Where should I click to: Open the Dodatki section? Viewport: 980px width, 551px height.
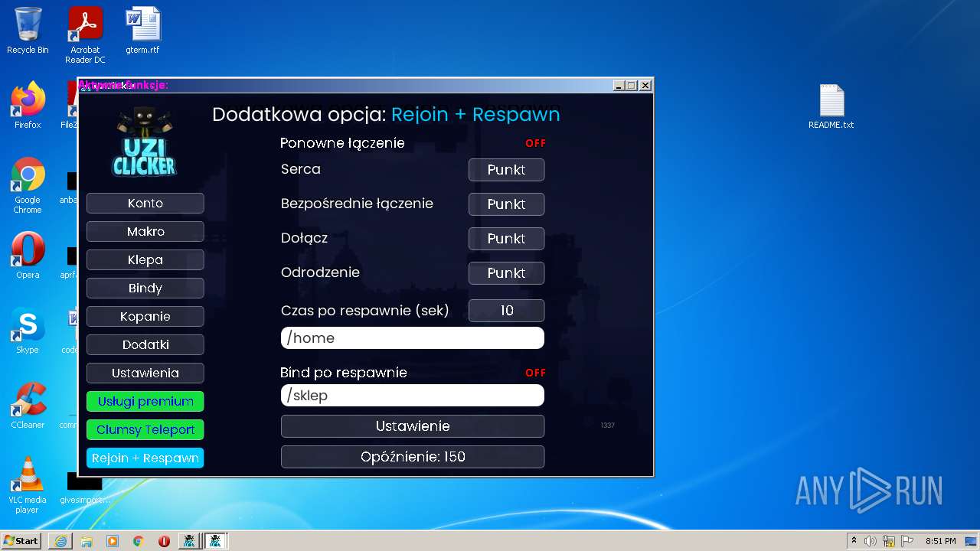145,345
